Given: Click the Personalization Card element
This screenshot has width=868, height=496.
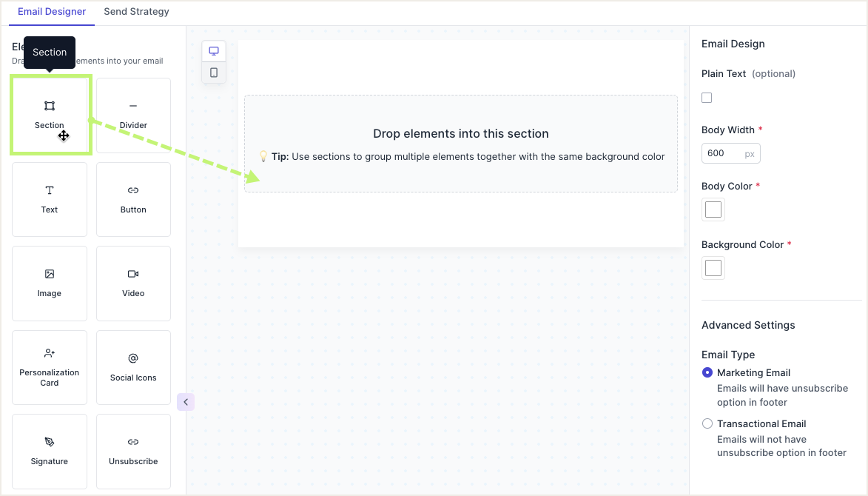Looking at the screenshot, I should 50,367.
